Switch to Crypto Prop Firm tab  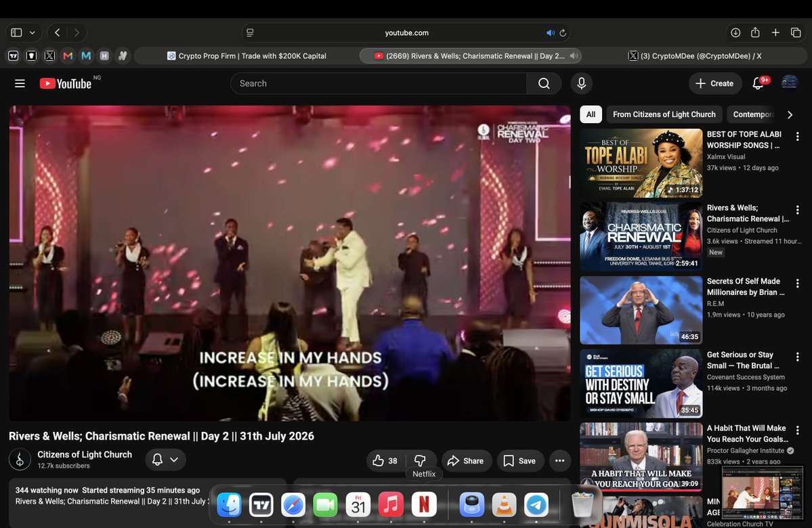point(247,56)
